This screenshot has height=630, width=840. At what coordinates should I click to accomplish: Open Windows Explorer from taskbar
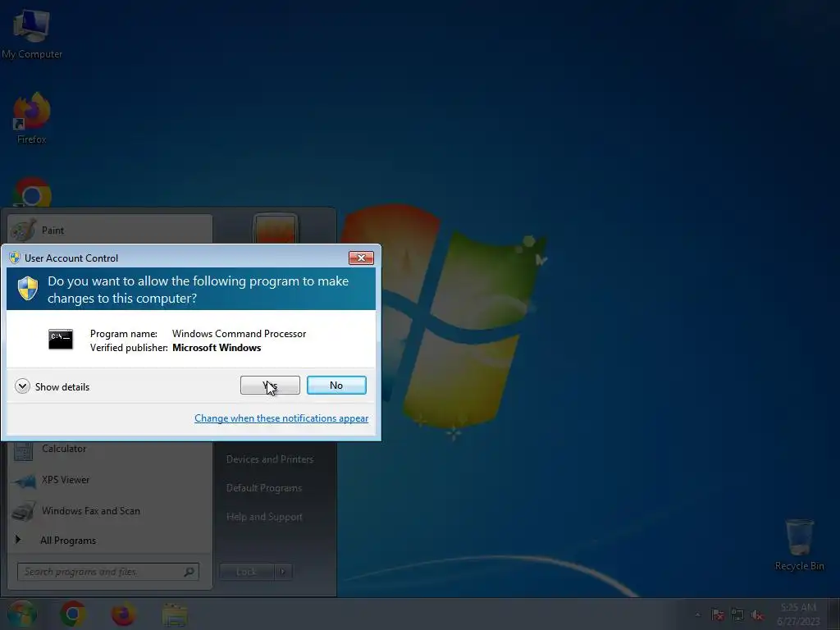point(175,614)
